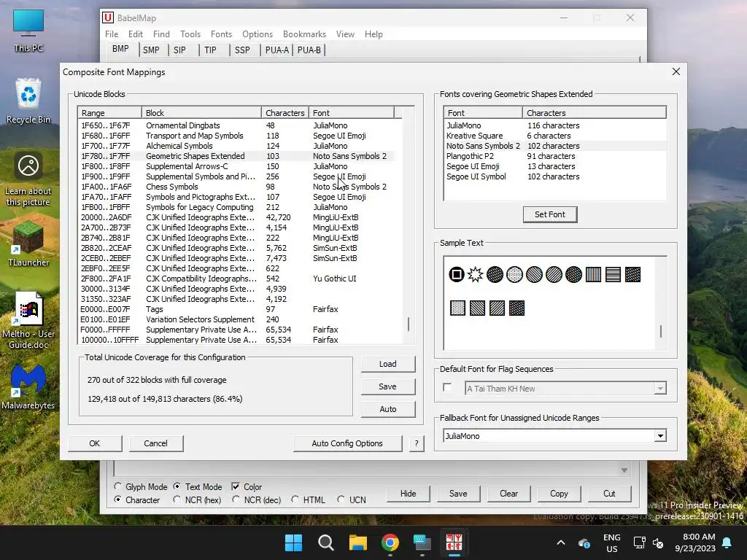Click the Set Font button
This screenshot has width=747, height=560.
550,214
